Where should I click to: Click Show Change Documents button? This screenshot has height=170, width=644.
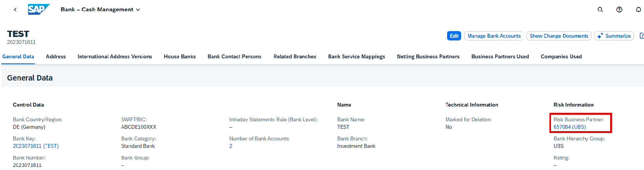(559, 36)
